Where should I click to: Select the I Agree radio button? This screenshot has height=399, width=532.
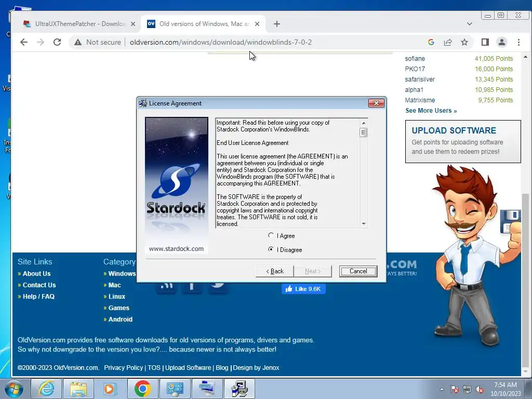(x=271, y=235)
